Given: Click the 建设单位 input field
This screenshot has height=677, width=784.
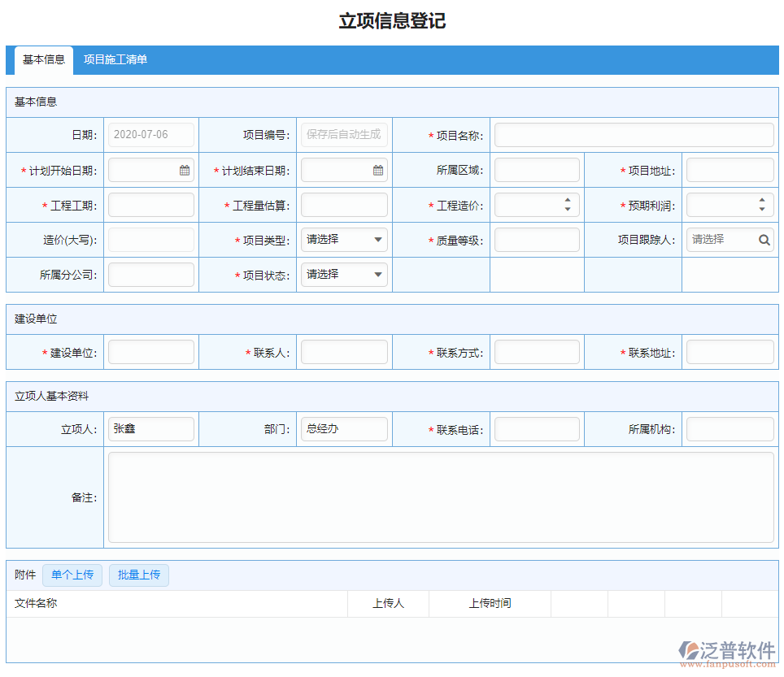Looking at the screenshot, I should (151, 352).
